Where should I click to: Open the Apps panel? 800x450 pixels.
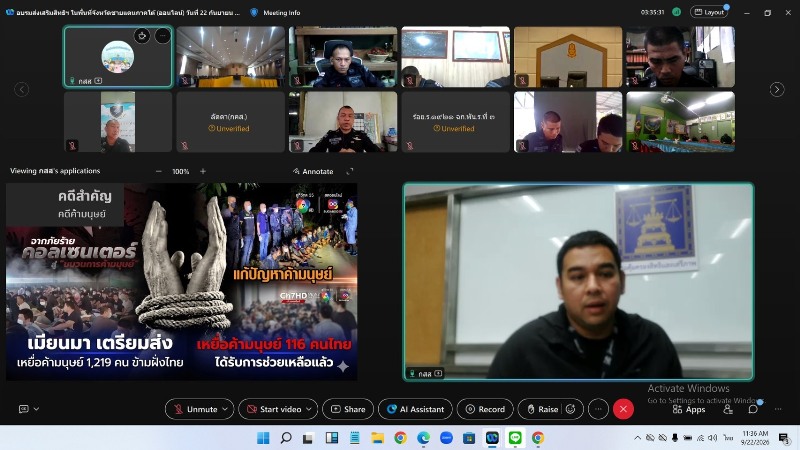(x=689, y=409)
